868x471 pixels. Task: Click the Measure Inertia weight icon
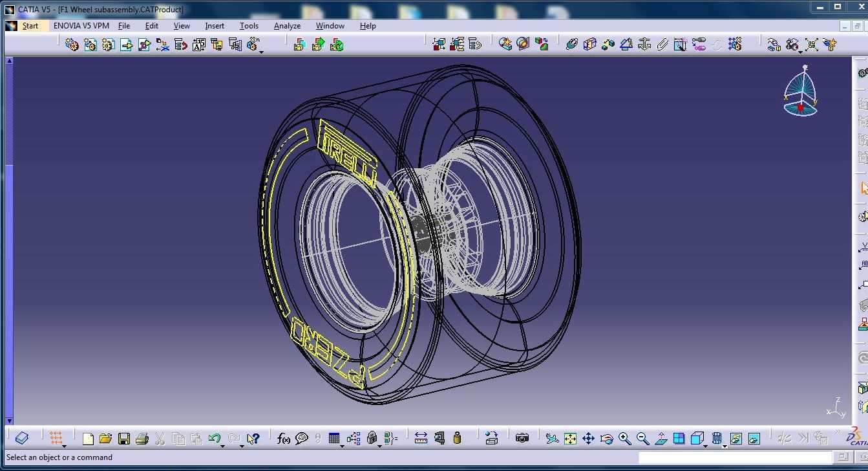tap(458, 438)
